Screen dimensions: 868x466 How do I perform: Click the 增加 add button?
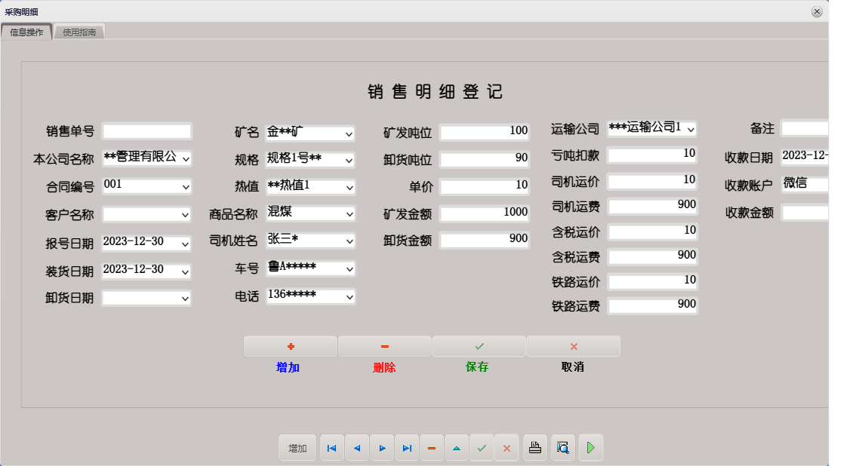tap(291, 346)
